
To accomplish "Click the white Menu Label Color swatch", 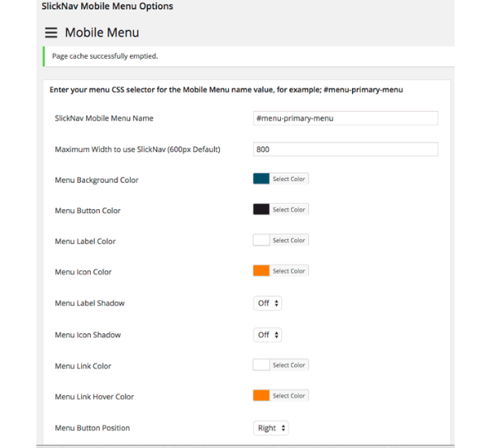I will (x=261, y=241).
